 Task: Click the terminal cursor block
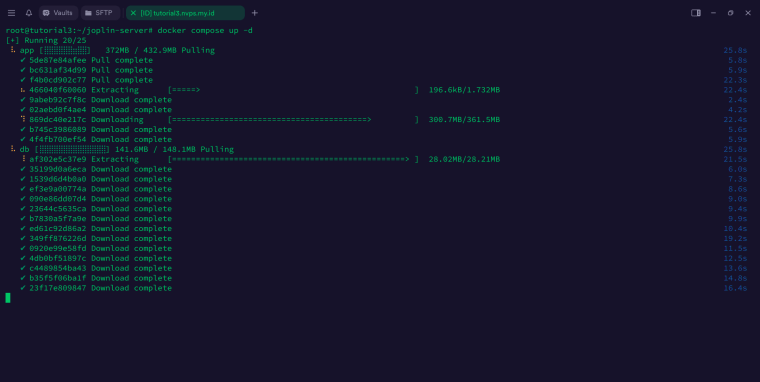(x=8, y=298)
